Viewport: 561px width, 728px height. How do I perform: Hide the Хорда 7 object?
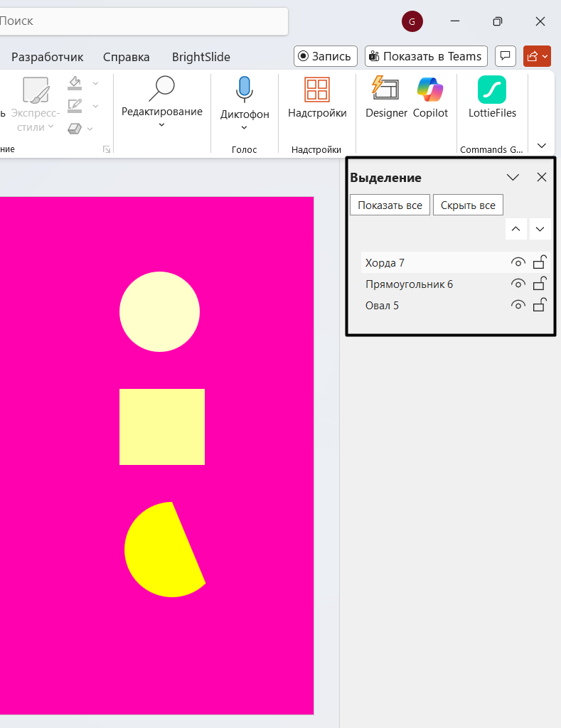pyautogui.click(x=518, y=262)
